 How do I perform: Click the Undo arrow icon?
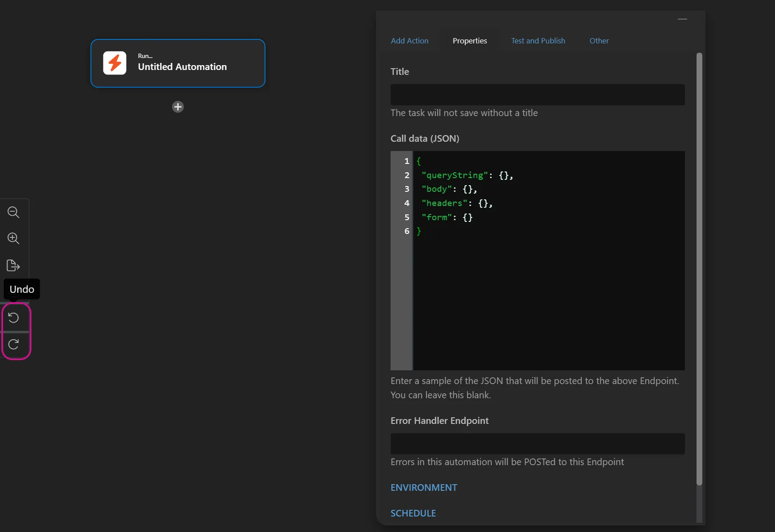14,318
